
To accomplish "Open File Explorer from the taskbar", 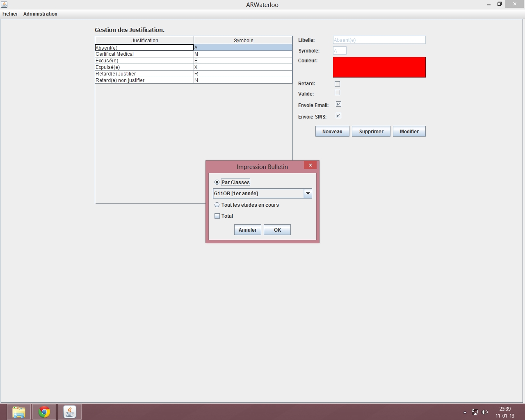I will (19, 412).
